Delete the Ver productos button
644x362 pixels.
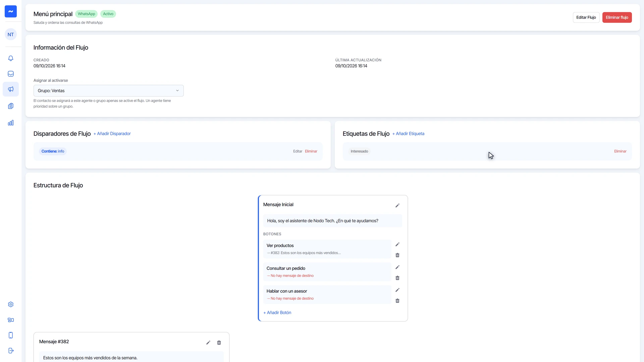point(397,255)
